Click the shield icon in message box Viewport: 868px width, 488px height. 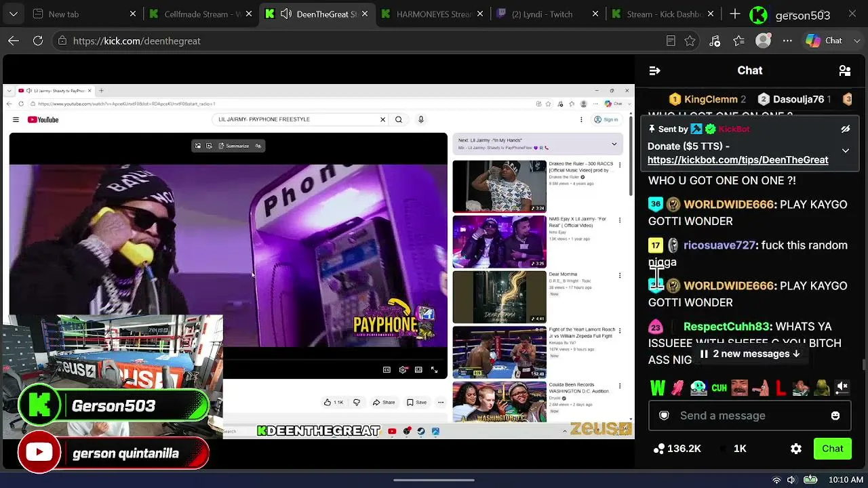pos(665,415)
